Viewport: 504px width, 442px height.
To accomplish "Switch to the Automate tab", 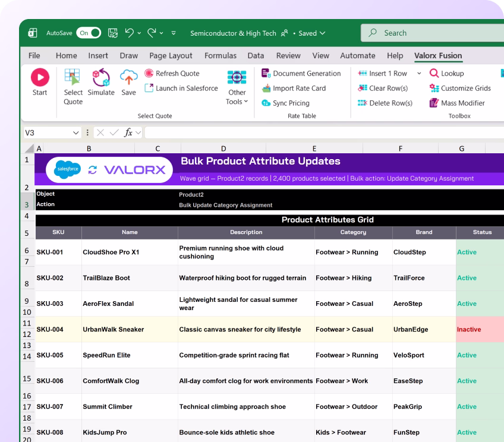I will tap(358, 56).
